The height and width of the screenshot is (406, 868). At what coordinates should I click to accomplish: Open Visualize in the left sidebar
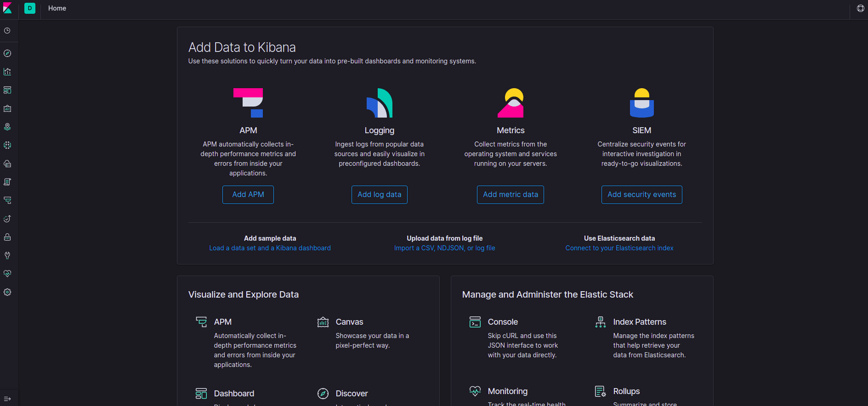pyautogui.click(x=7, y=72)
